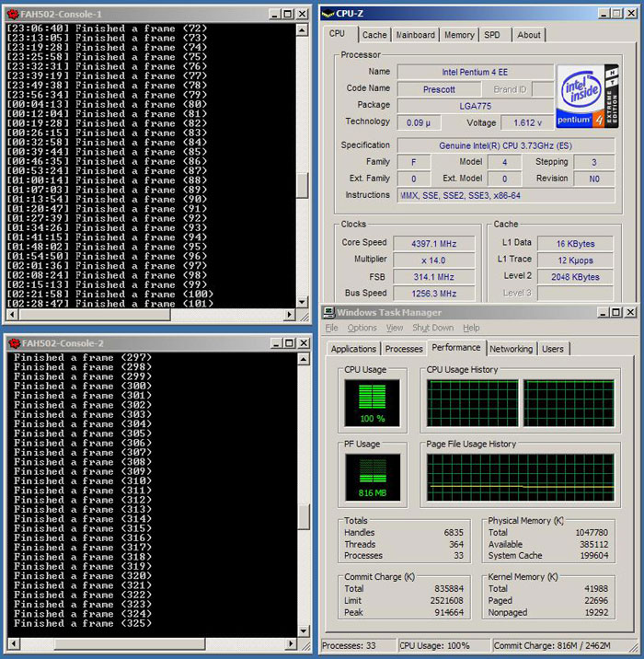The height and width of the screenshot is (659, 644).
Task: Click the CPU Usage 100 % meter
Action: 372,402
